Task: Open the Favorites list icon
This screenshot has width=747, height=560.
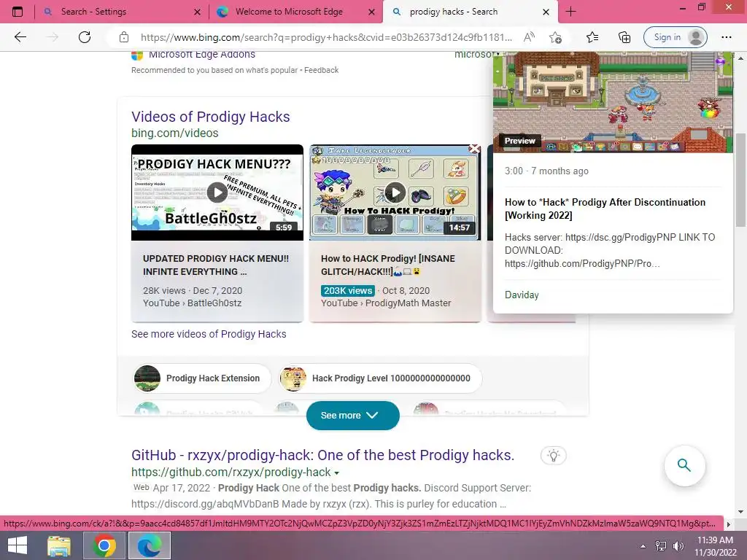Action: (x=592, y=37)
